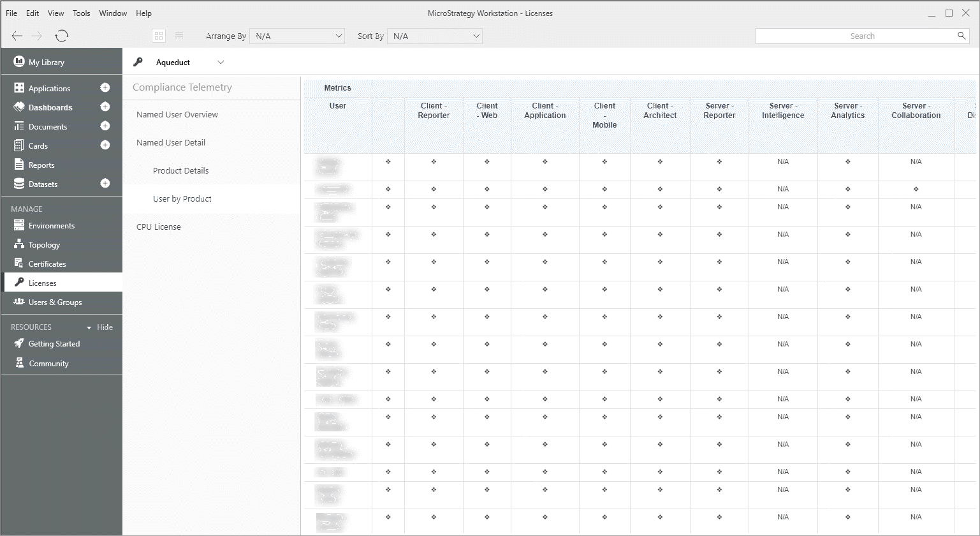This screenshot has height=536, width=980.
Task: Click the back arrow navigation icon
Action: 17,36
